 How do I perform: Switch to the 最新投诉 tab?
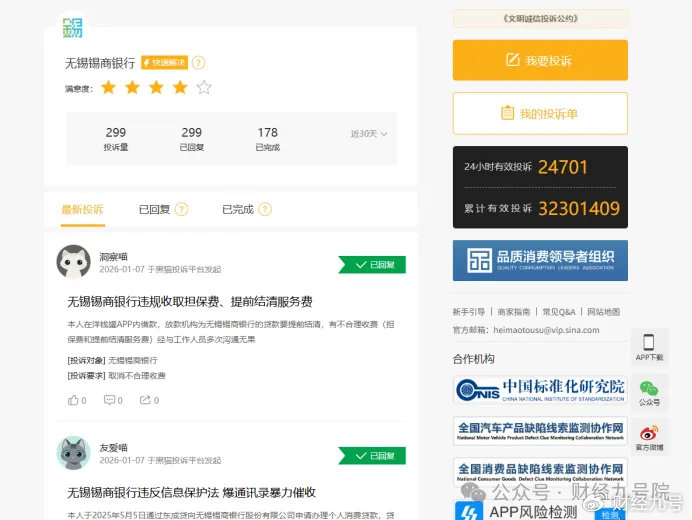82,209
